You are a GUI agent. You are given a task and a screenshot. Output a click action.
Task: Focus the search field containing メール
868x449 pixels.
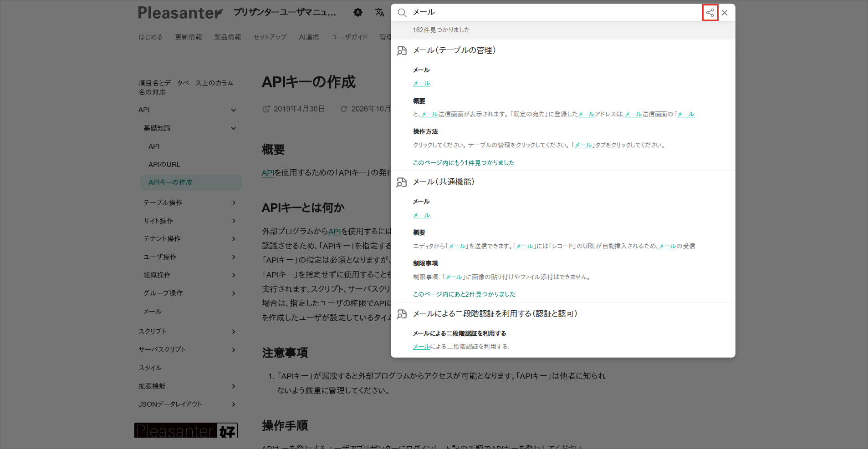[x=556, y=12]
